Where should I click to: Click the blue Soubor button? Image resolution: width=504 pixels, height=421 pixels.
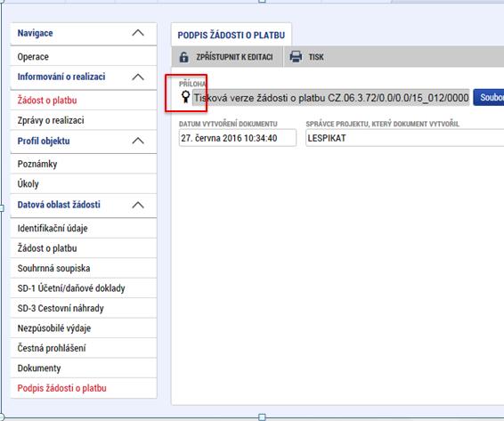pyautogui.click(x=489, y=97)
